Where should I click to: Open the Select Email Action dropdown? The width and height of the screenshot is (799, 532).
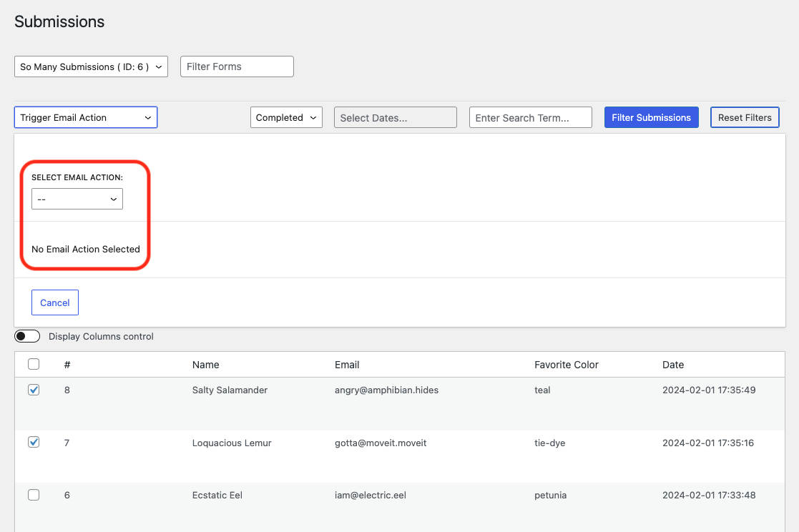(x=77, y=199)
